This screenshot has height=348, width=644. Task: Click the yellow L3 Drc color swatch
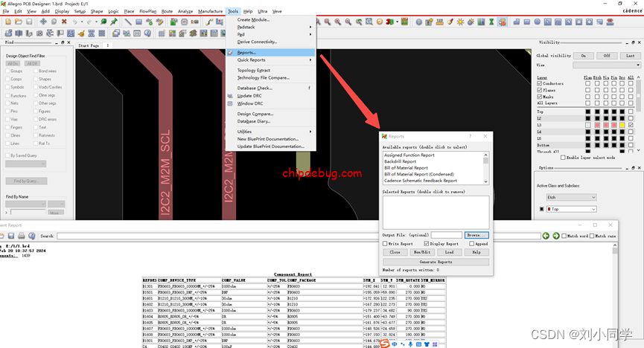[622, 125]
